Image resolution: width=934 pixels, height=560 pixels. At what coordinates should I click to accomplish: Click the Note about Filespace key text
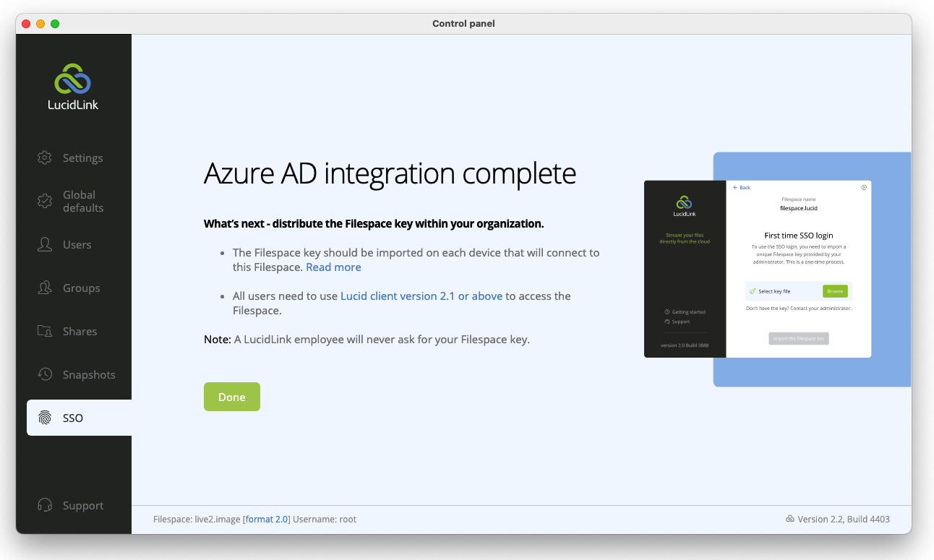tap(367, 339)
